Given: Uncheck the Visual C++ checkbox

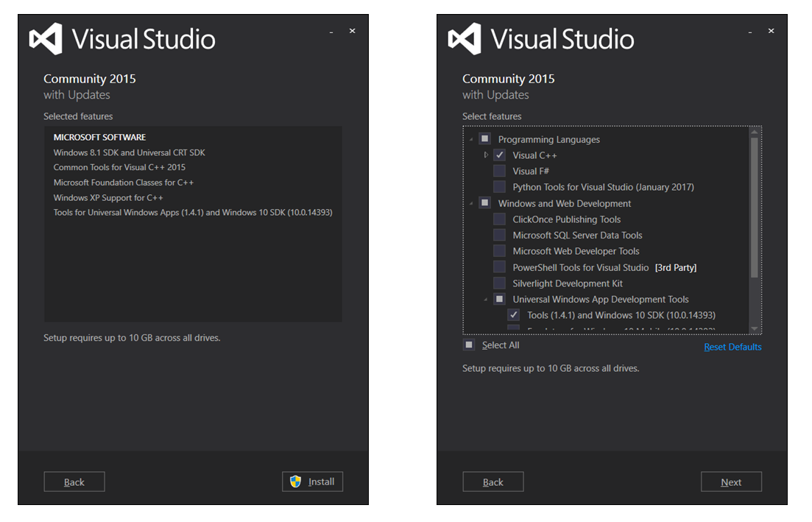Looking at the screenshot, I should (499, 155).
